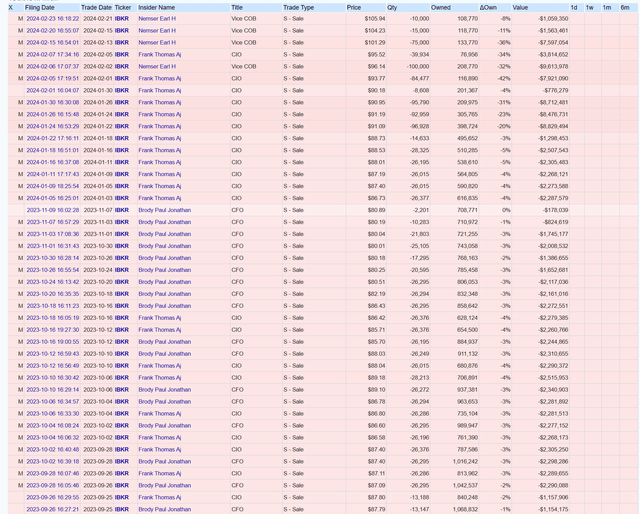Open filing dated 2024-02-01 16:04:07
This screenshot has width=640, height=514.
point(53,90)
